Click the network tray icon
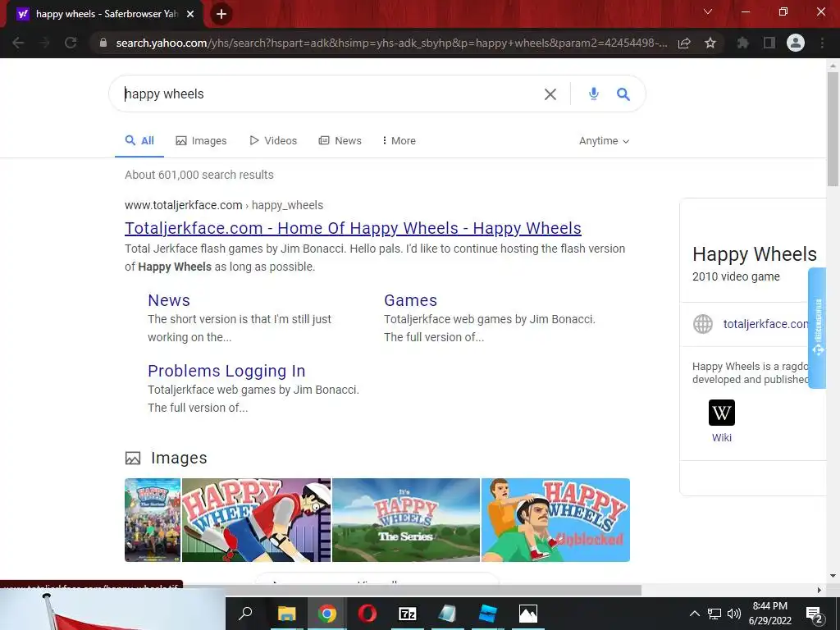Image resolution: width=840 pixels, height=630 pixels. 714,614
